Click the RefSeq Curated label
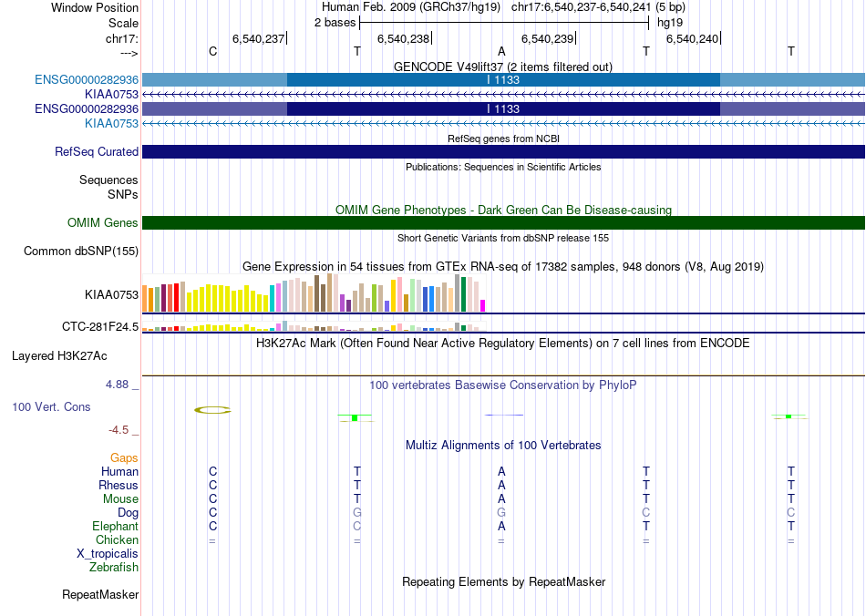 click(96, 152)
